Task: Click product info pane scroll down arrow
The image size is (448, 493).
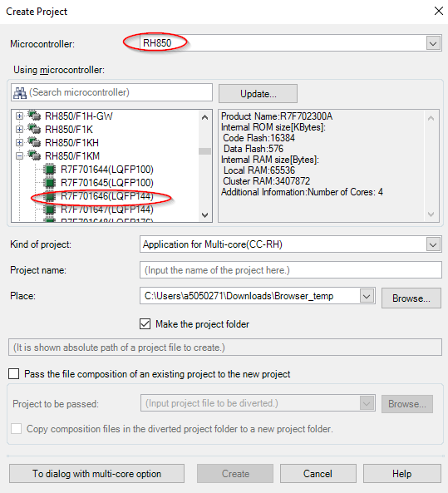Action: (x=431, y=214)
